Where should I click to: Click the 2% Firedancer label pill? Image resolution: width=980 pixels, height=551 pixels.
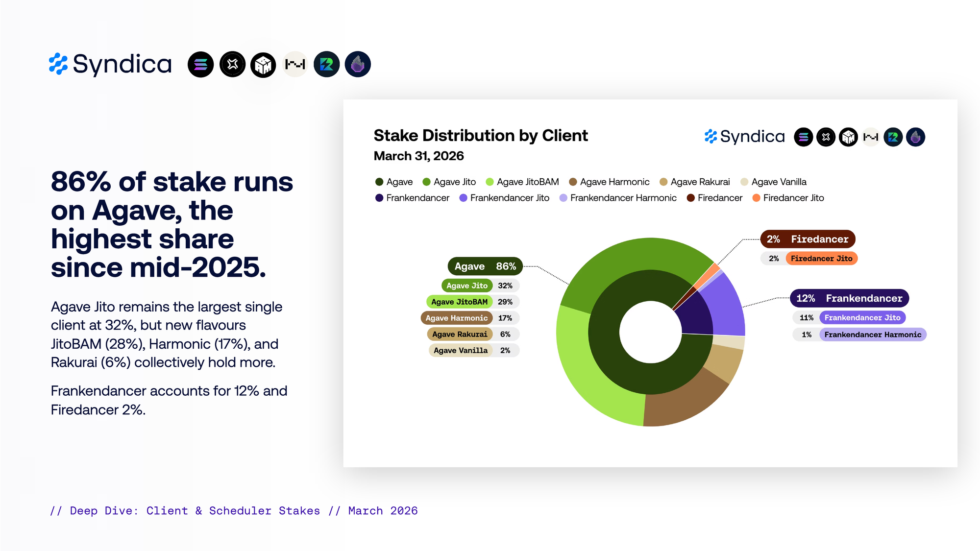[808, 239]
